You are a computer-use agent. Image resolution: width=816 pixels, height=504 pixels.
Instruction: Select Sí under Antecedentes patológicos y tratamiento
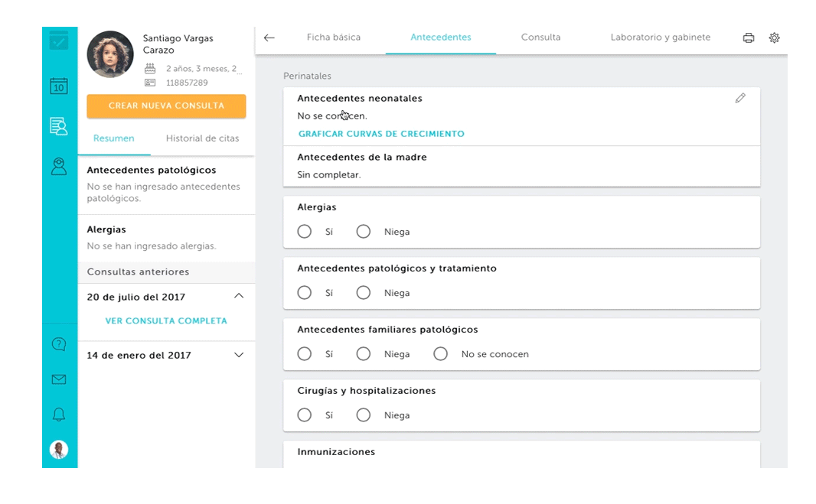tap(305, 293)
